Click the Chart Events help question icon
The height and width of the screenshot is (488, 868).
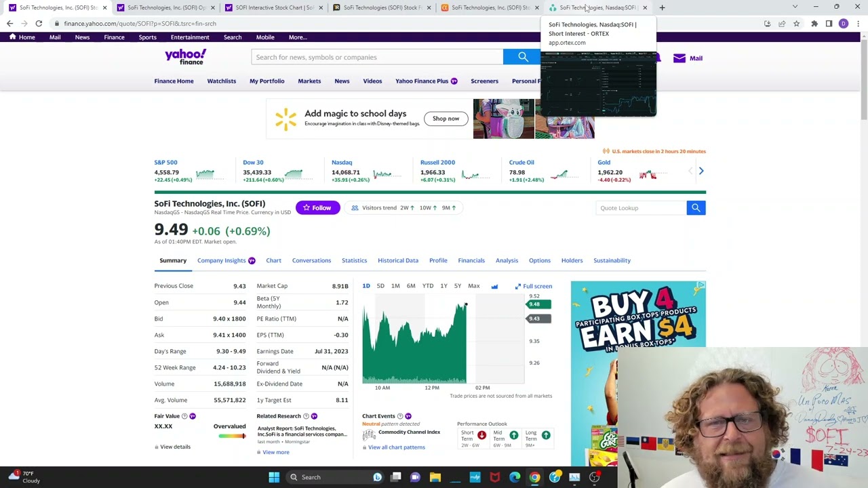(400, 416)
